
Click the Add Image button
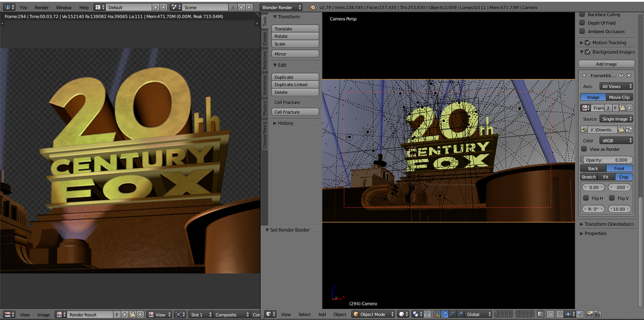(x=606, y=64)
